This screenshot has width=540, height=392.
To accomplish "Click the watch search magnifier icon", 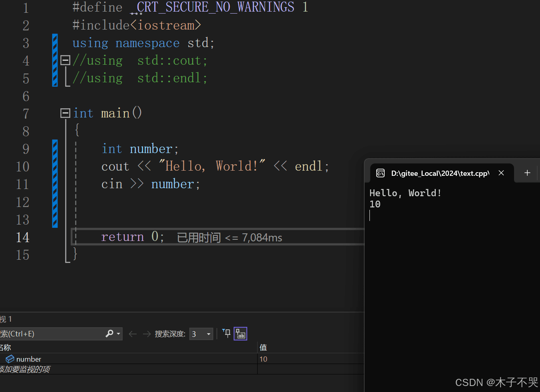I will (x=109, y=334).
